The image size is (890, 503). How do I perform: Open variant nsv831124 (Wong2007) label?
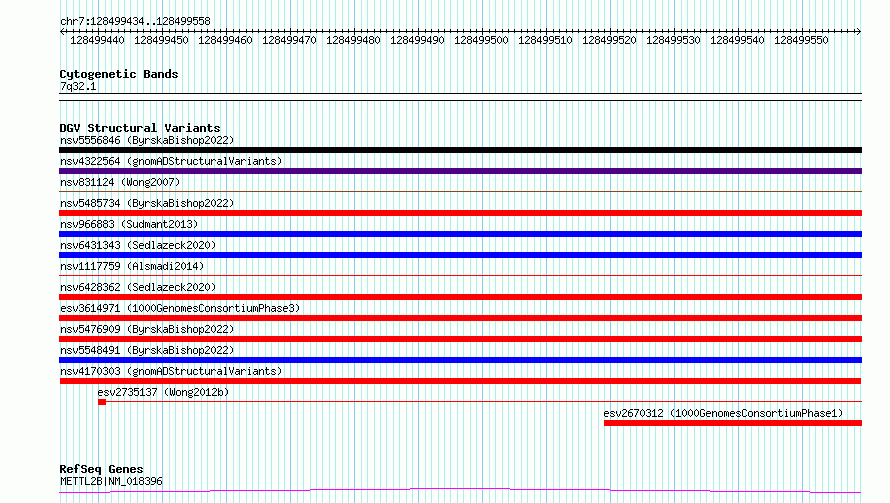[120, 182]
